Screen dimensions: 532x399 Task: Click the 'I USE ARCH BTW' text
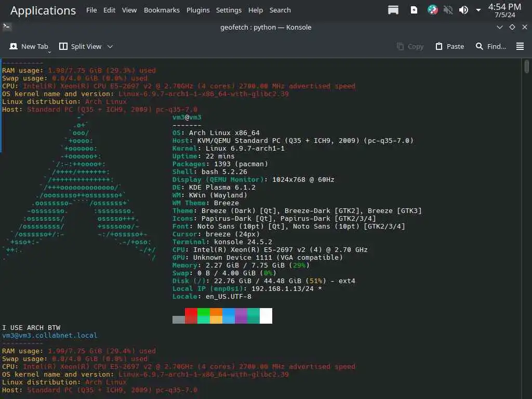(31, 328)
